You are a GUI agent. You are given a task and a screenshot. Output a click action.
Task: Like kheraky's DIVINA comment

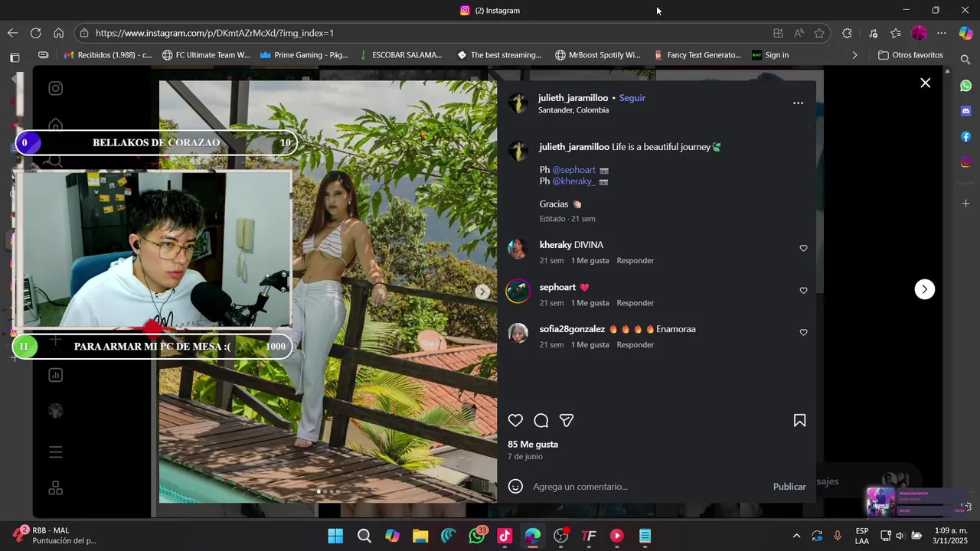coord(803,248)
